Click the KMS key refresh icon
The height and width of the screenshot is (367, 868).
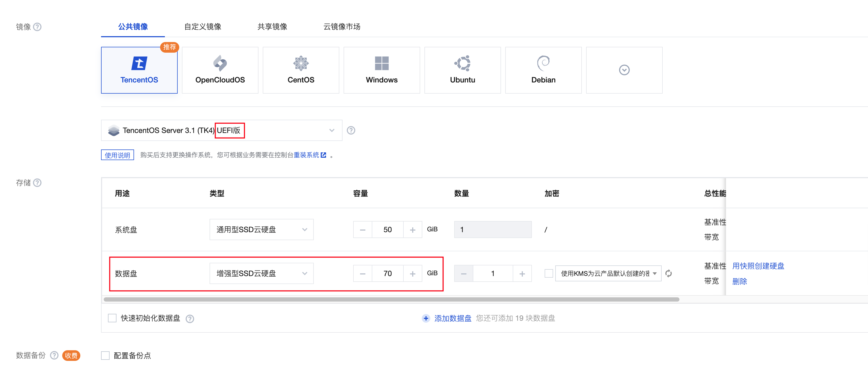(x=669, y=273)
